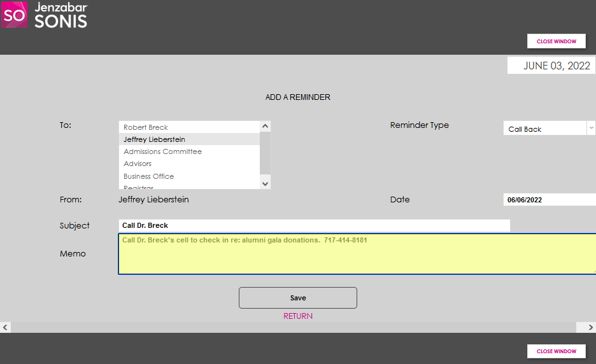The image size is (596, 364).
Task: Click into the Memo text area
Action: pos(357,254)
